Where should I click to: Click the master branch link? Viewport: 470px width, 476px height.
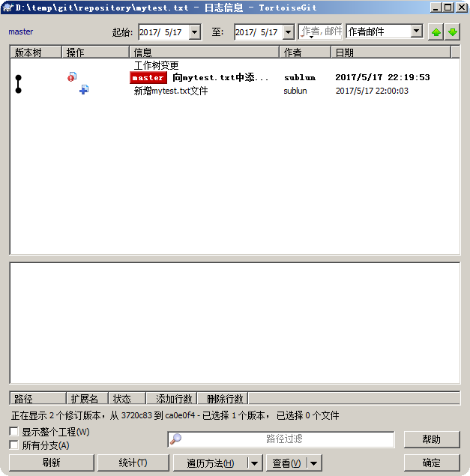pos(21,31)
